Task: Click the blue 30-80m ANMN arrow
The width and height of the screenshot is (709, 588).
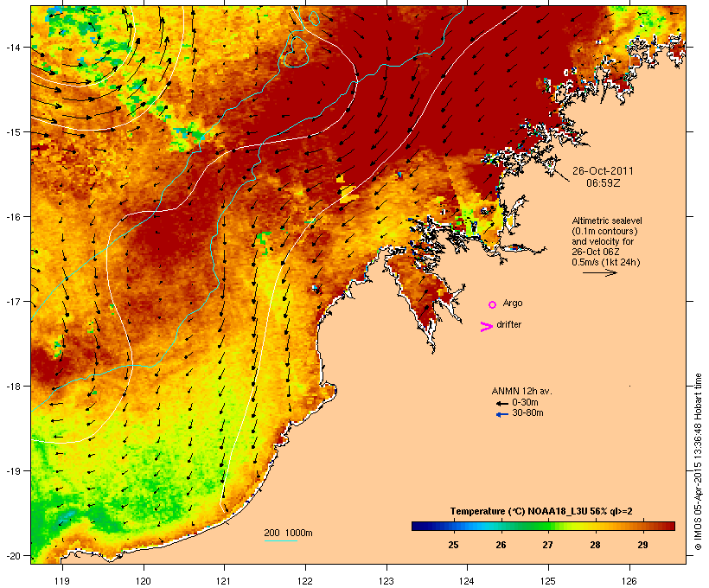Action: (x=501, y=414)
